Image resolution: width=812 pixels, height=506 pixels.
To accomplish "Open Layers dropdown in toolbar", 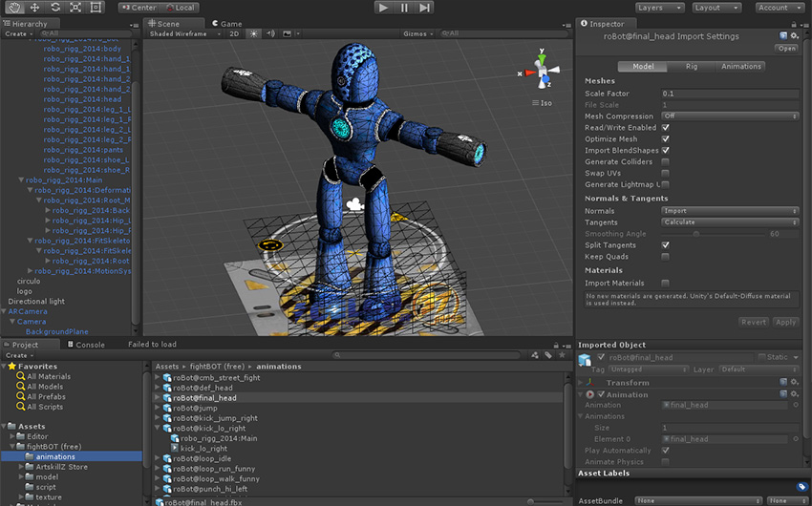I will (660, 8).
